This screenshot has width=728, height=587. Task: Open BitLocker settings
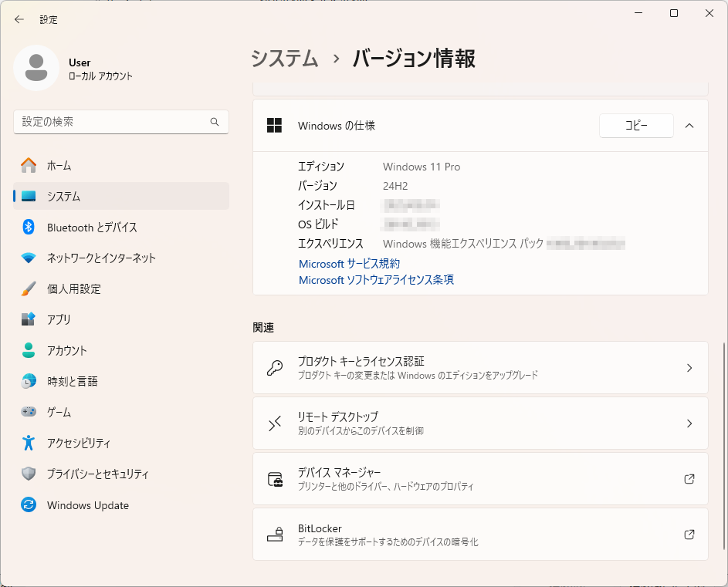pyautogui.click(x=480, y=534)
